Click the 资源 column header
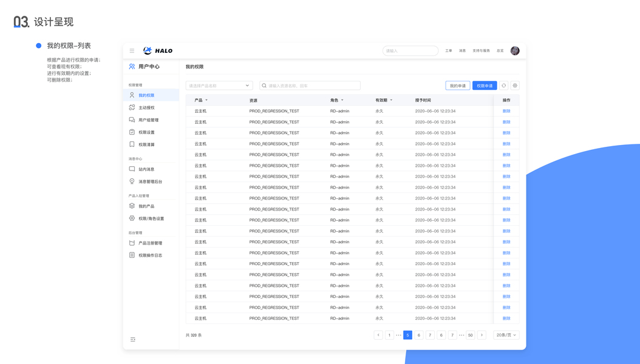Viewport: 640px width, 364px height. coord(253,100)
